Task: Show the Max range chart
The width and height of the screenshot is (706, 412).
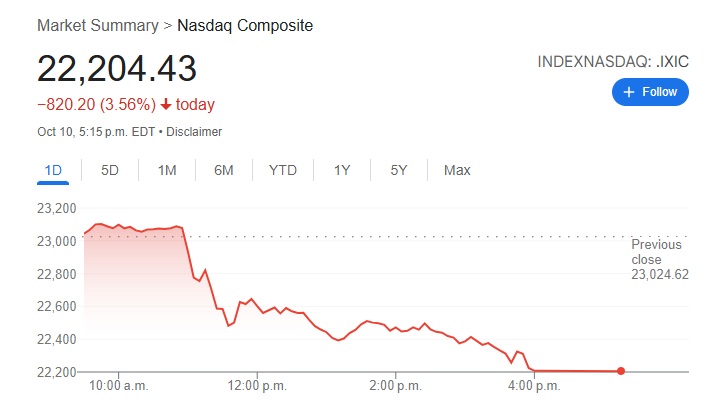Action: click(x=457, y=170)
